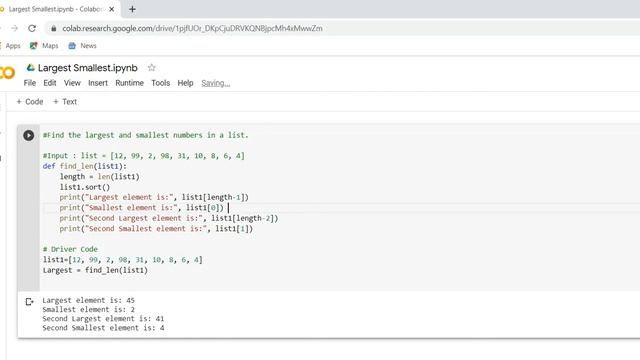Image resolution: width=640 pixels, height=360 pixels.
Task: Click the 'Second Smallest element is:' print line
Action: pyautogui.click(x=156, y=229)
